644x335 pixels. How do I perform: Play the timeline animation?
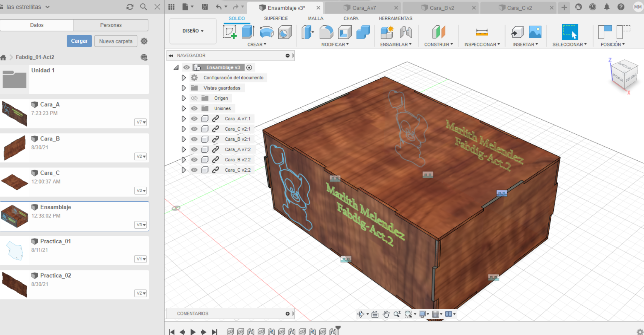coord(193,332)
